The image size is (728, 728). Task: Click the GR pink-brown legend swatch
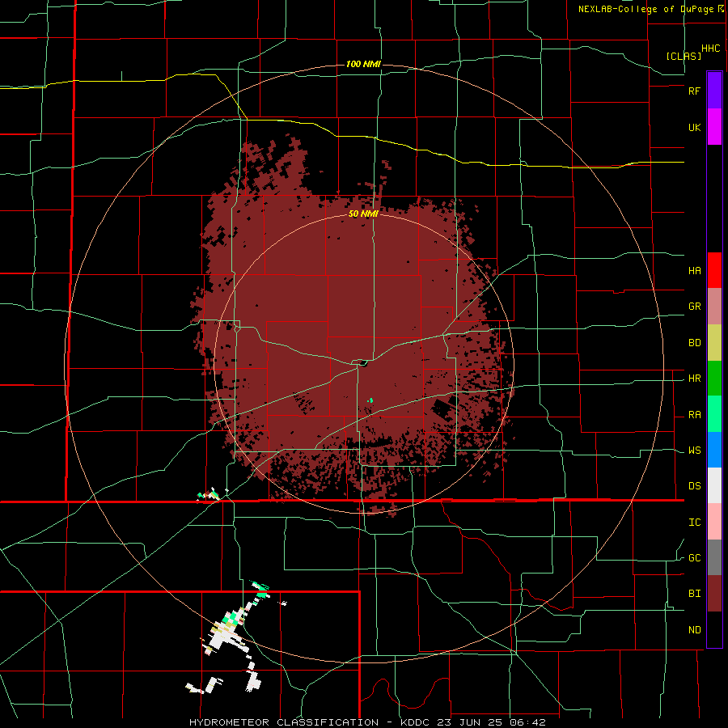click(x=714, y=306)
